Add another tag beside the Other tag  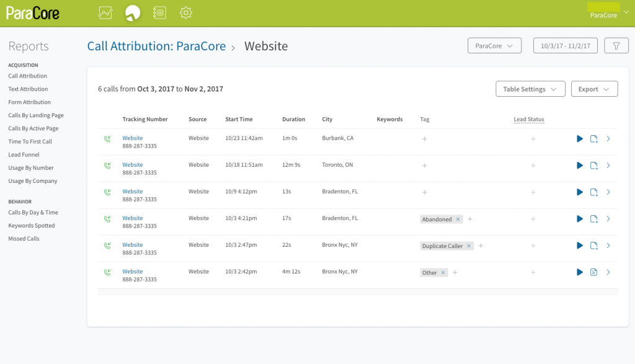coord(455,272)
